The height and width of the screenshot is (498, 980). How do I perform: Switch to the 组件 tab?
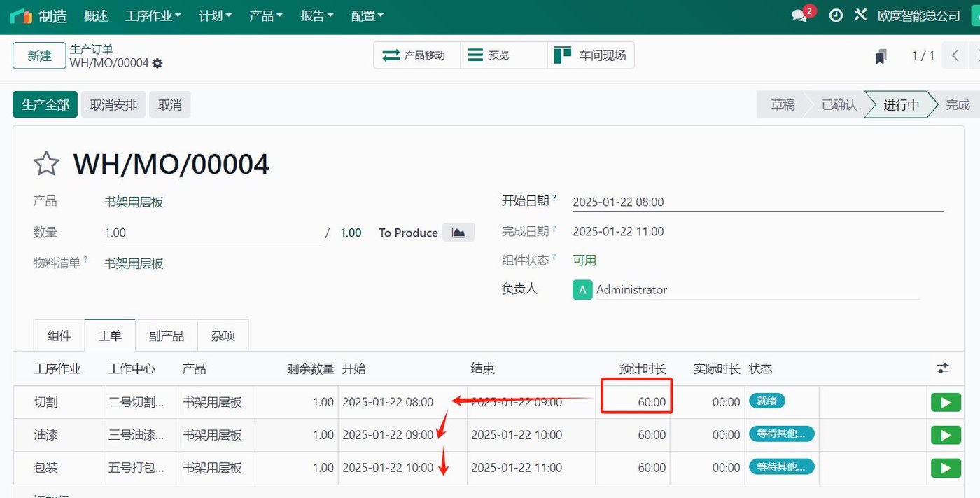coord(59,336)
